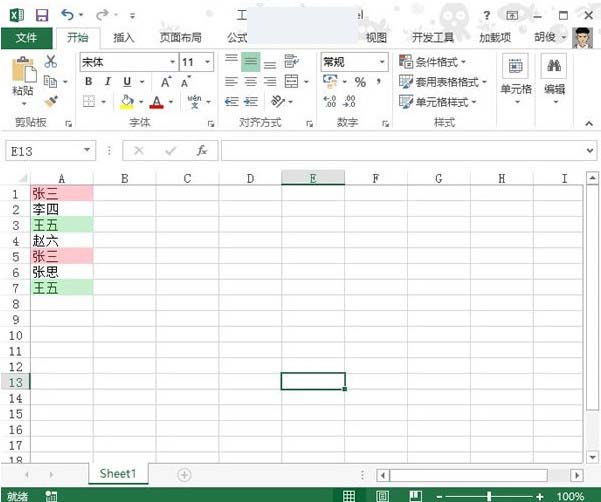Switch to page layout view in status bar

[382, 495]
